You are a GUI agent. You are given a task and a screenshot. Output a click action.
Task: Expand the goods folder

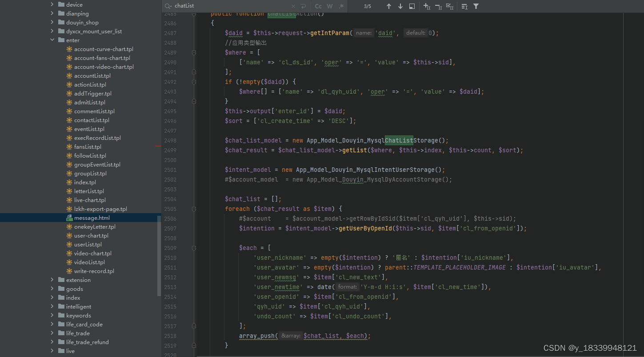[52, 289]
